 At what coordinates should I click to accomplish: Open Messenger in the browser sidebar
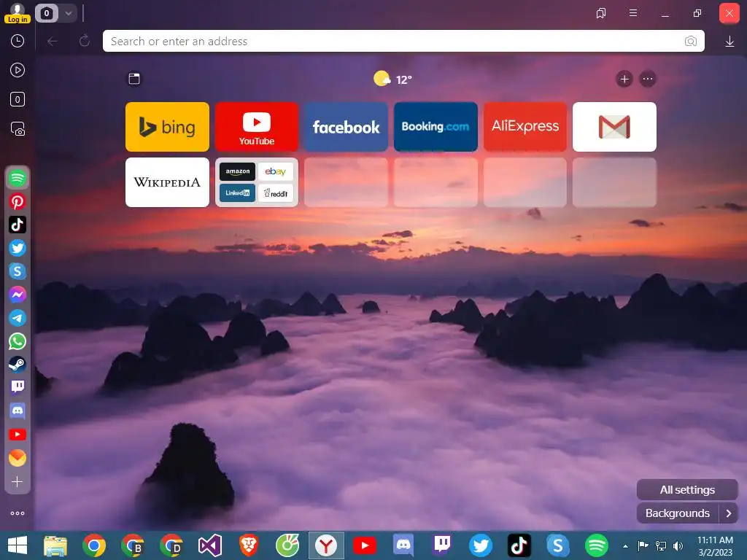18,295
